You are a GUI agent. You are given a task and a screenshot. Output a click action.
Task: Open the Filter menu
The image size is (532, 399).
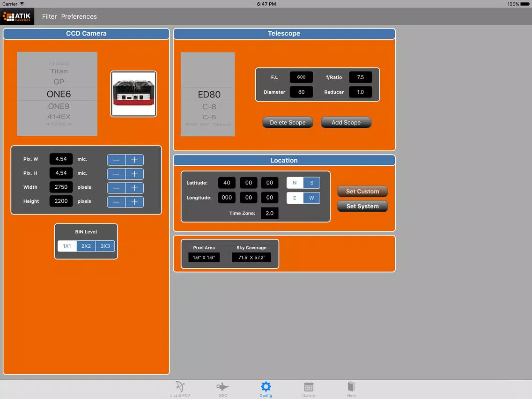click(49, 16)
